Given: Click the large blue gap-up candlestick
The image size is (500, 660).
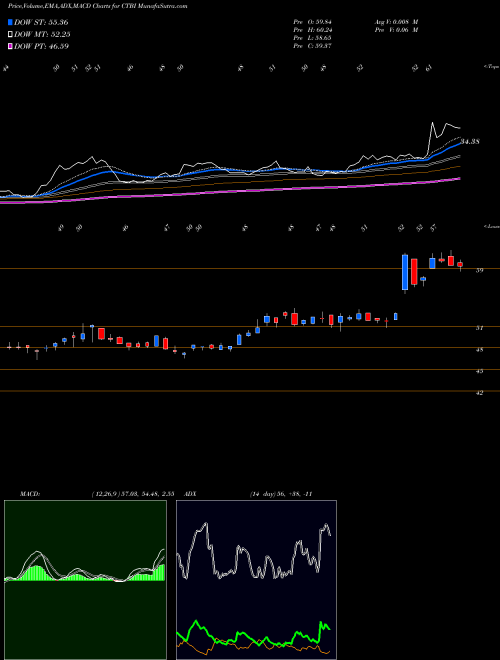Looking at the screenshot, I should pos(405,272).
